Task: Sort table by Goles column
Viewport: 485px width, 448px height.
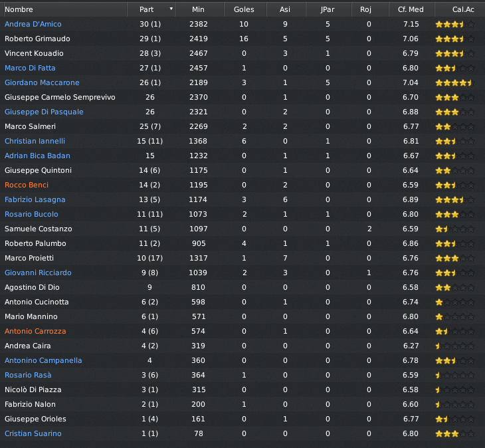Action: point(245,9)
